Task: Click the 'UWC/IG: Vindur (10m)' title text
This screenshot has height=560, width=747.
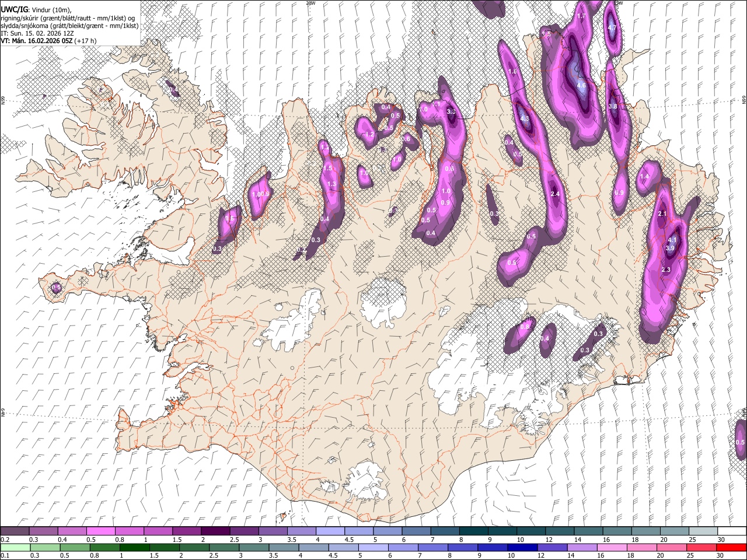Action: [36, 9]
